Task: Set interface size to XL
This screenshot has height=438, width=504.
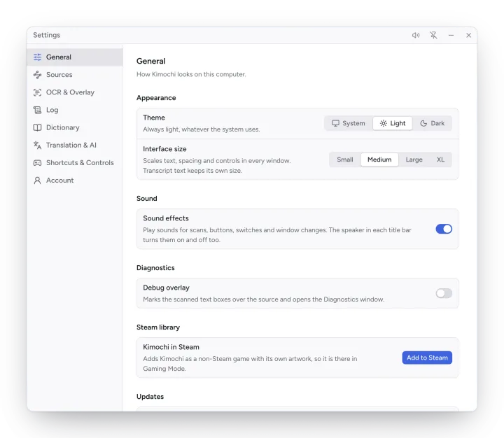Action: pyautogui.click(x=440, y=160)
